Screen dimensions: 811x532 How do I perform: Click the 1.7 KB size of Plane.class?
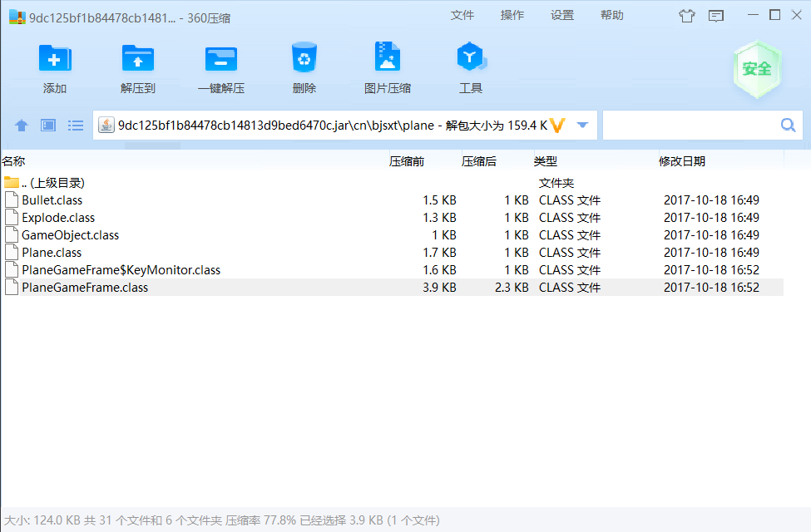click(x=440, y=253)
